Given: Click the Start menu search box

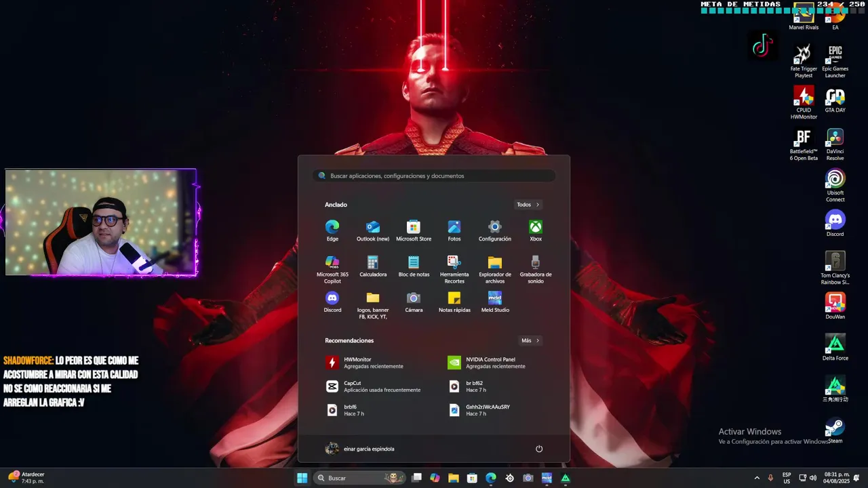Looking at the screenshot, I should point(434,176).
